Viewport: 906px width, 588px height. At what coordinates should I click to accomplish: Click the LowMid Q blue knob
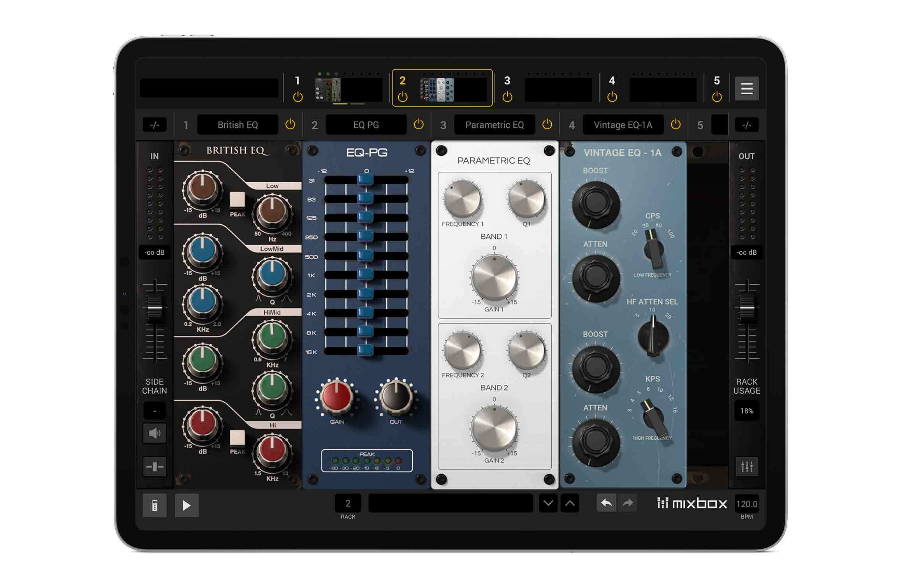pos(272,275)
